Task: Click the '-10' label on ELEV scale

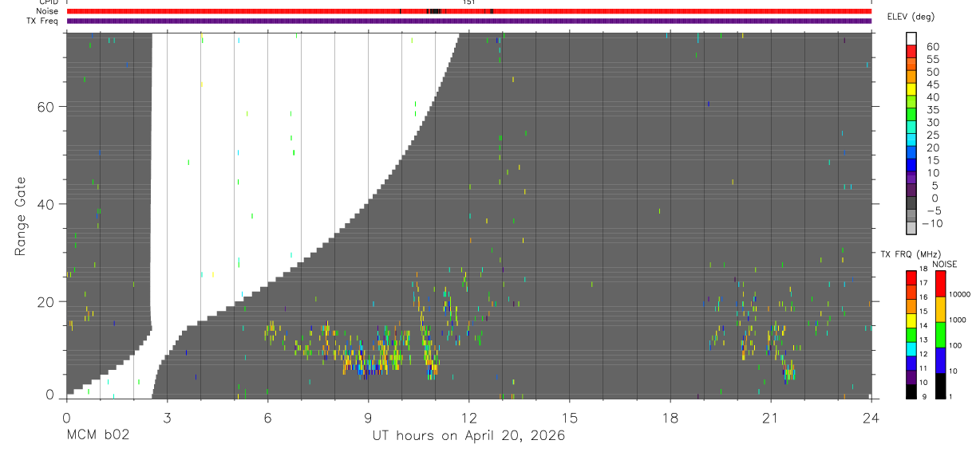Action: [x=931, y=223]
